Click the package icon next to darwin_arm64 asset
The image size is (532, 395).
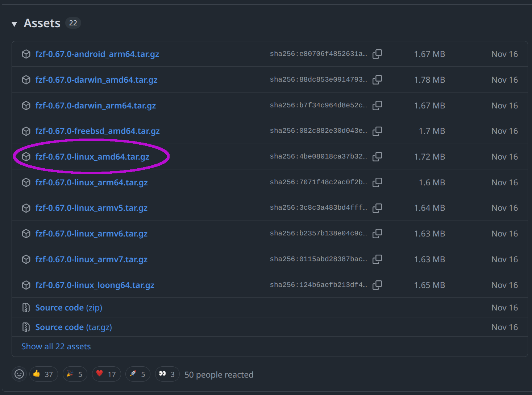[x=26, y=105]
